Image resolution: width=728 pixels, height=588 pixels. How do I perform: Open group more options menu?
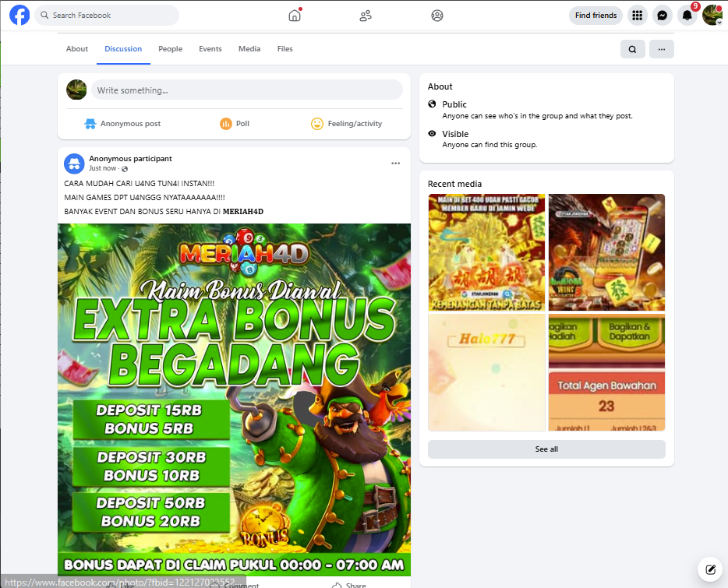click(662, 49)
